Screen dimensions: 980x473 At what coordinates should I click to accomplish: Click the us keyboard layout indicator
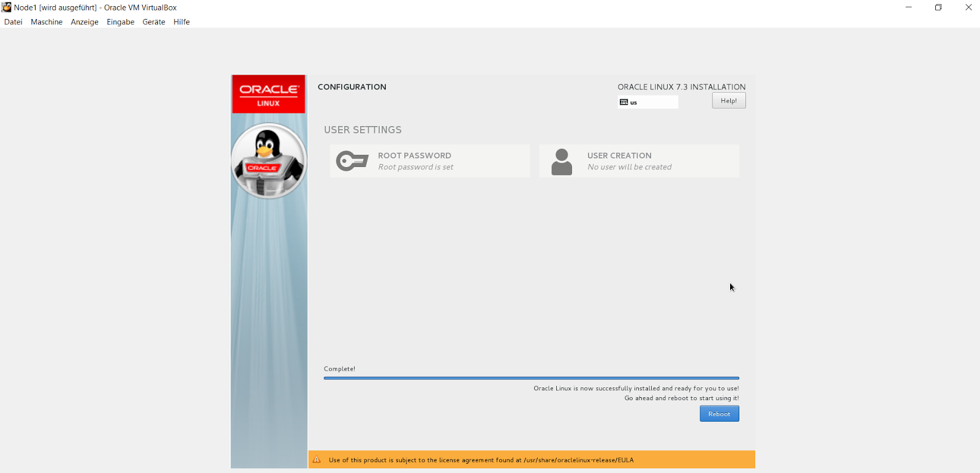click(x=648, y=102)
